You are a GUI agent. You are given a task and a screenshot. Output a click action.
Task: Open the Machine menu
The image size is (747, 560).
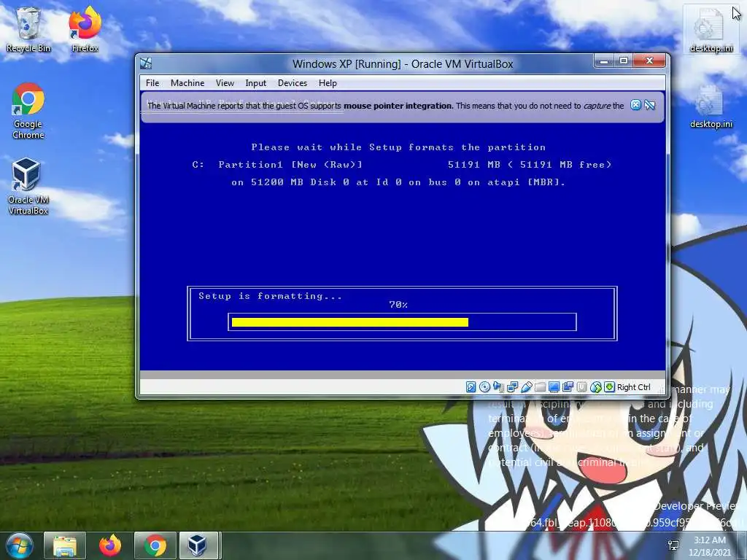point(187,83)
